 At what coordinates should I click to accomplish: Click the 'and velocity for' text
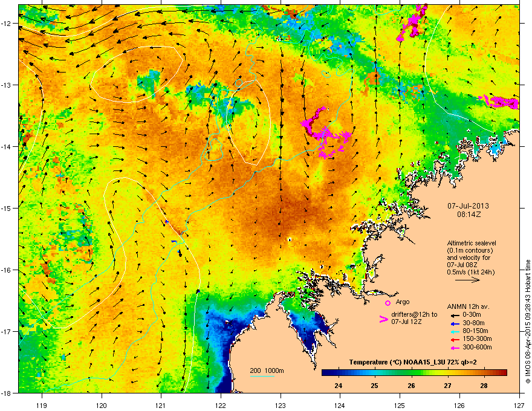point(468,257)
